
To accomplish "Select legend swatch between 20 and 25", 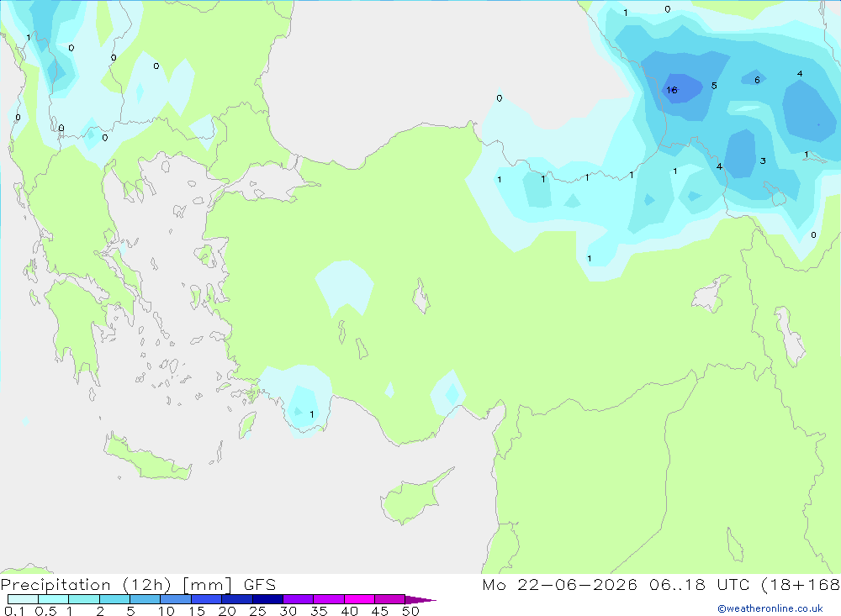I will click(x=236, y=599).
